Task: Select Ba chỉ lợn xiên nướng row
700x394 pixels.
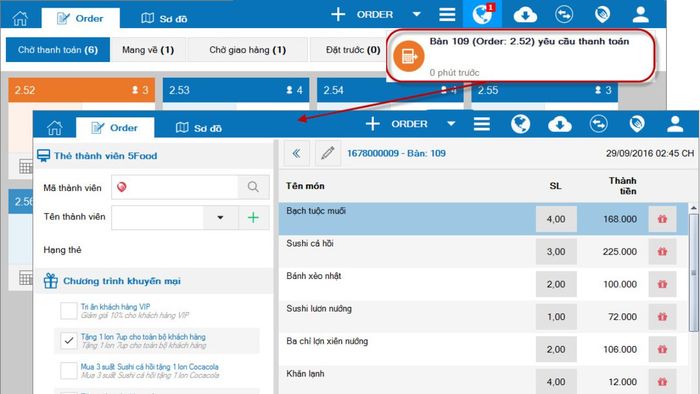Action: tap(483, 349)
